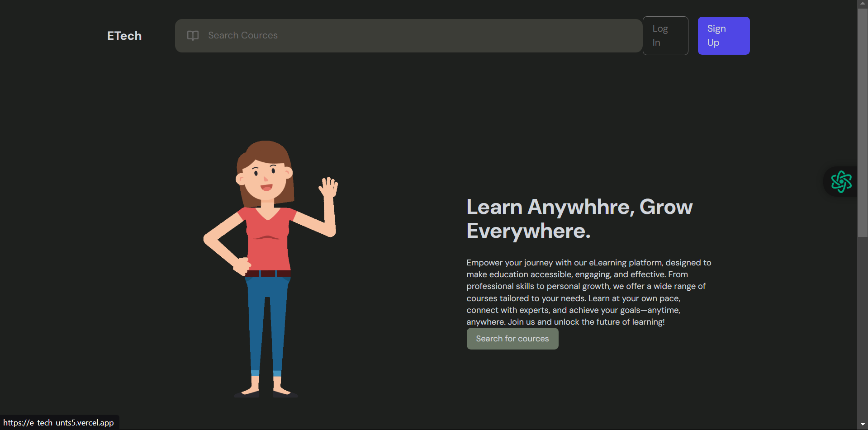Viewport: 868px width, 430px height.
Task: Open the floating green AI assistant icon
Action: click(841, 181)
